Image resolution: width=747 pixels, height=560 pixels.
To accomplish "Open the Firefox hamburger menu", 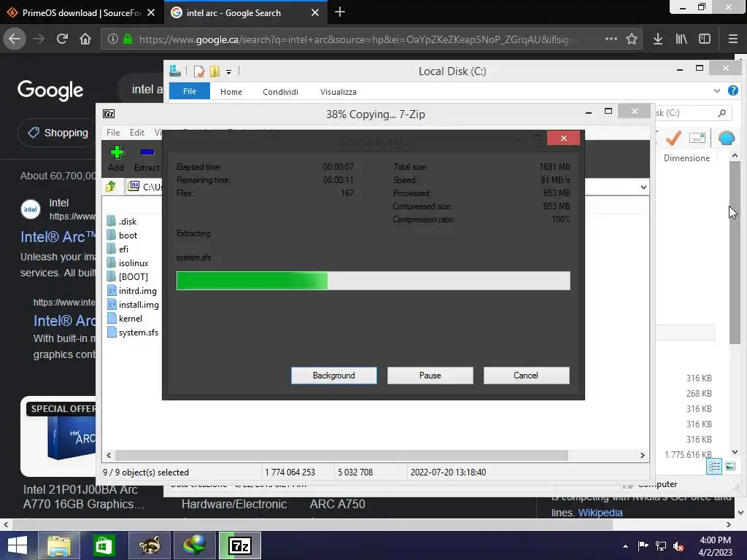I will click(x=733, y=39).
